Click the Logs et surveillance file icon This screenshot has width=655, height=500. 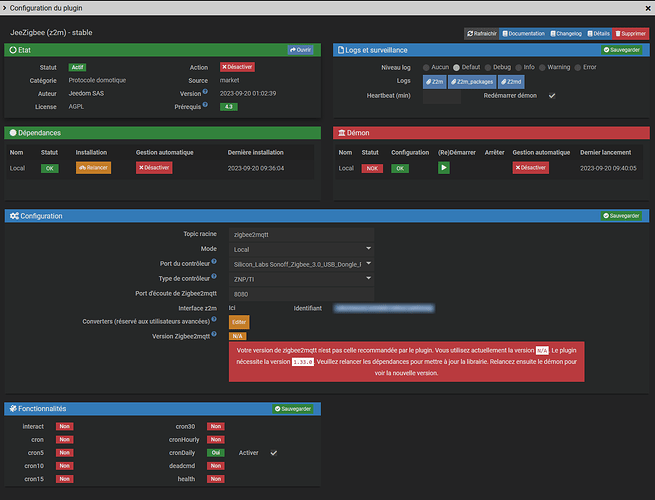[x=340, y=50]
